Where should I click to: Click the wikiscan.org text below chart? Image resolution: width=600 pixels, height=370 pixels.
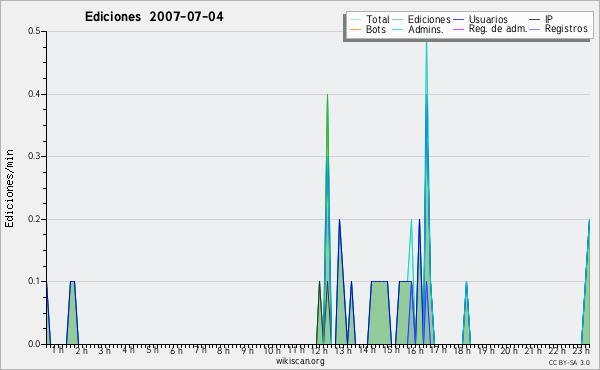tap(300, 361)
